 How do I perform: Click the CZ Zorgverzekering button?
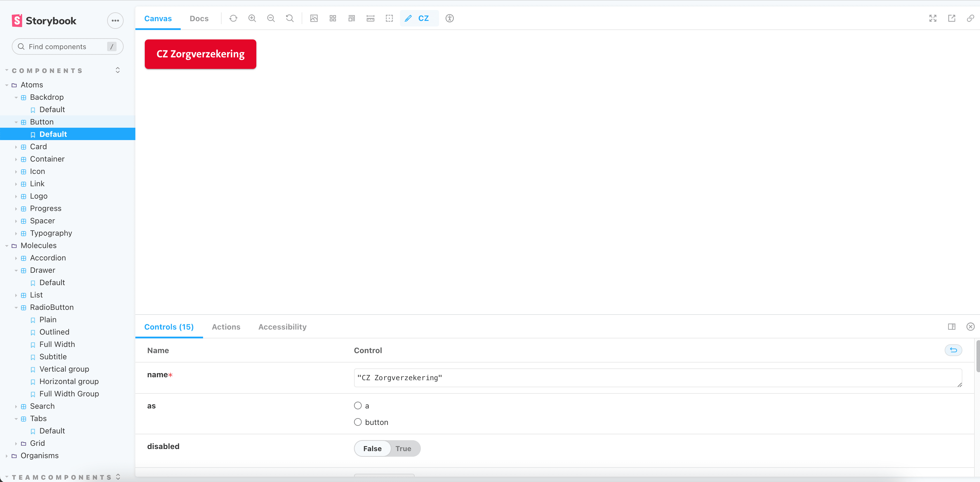[x=200, y=54]
